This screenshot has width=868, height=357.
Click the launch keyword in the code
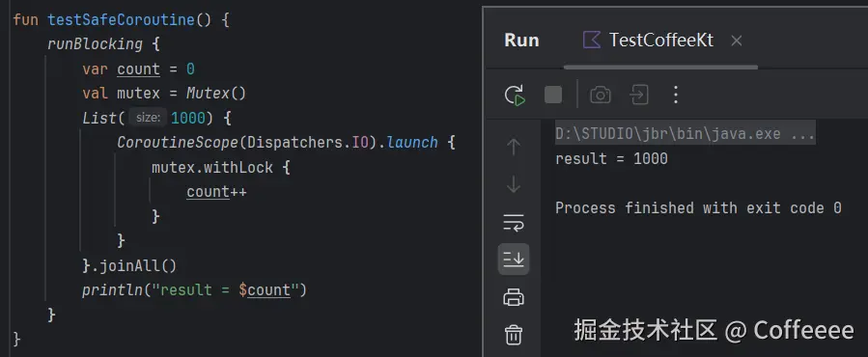(412, 142)
